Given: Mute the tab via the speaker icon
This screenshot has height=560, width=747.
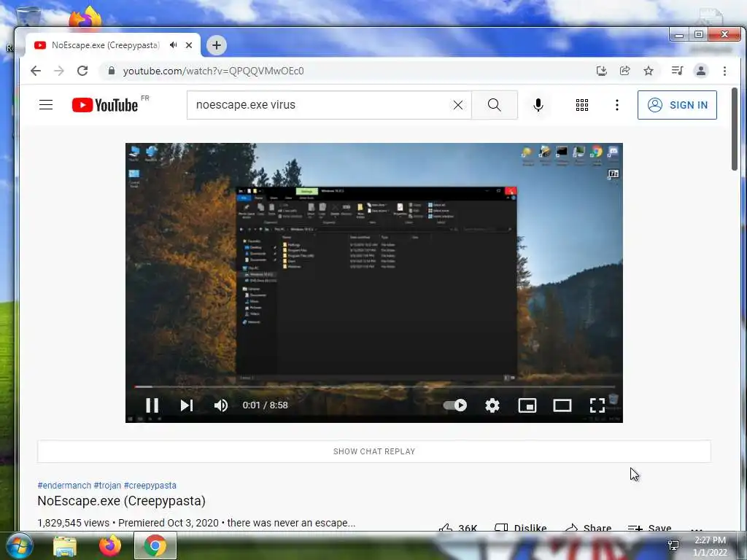Looking at the screenshot, I should 174,44.
